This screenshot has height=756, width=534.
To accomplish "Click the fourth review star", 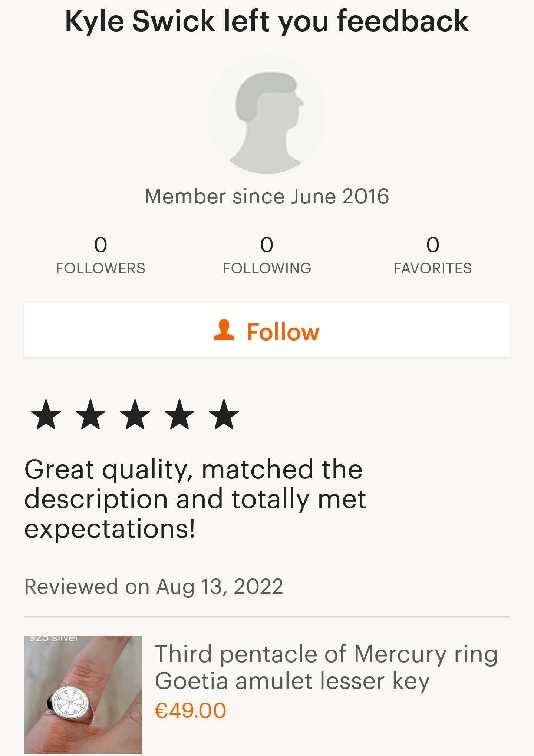I will point(179,415).
